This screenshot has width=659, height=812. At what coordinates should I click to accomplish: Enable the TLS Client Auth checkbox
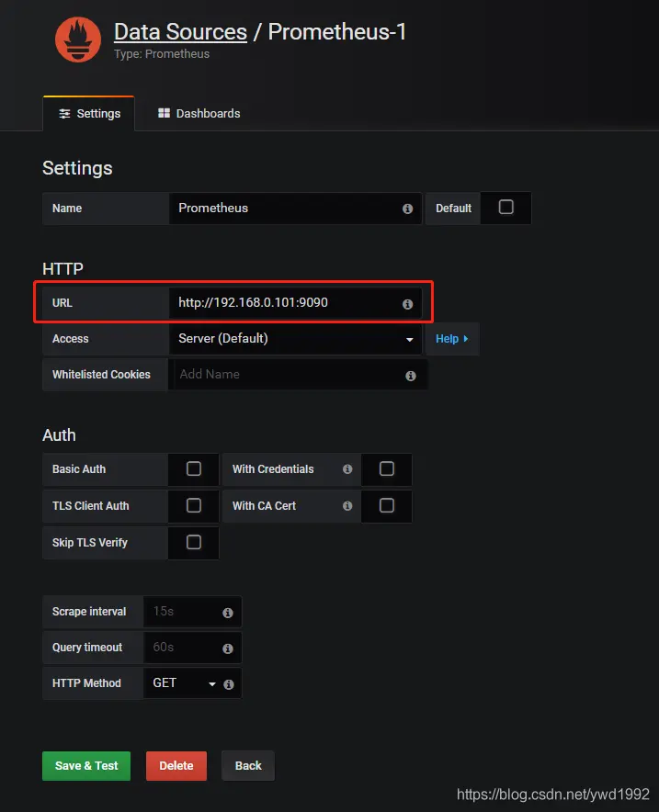194,505
